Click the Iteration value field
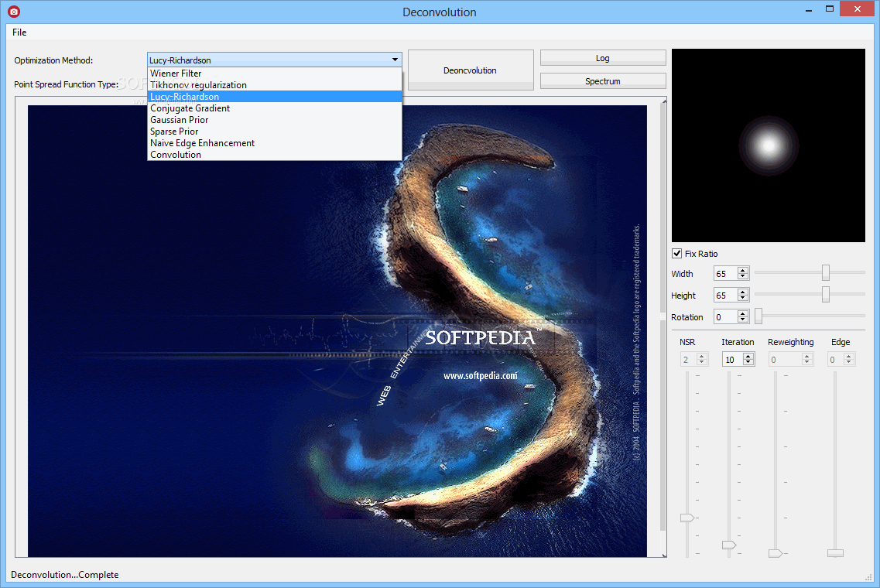 click(x=732, y=360)
